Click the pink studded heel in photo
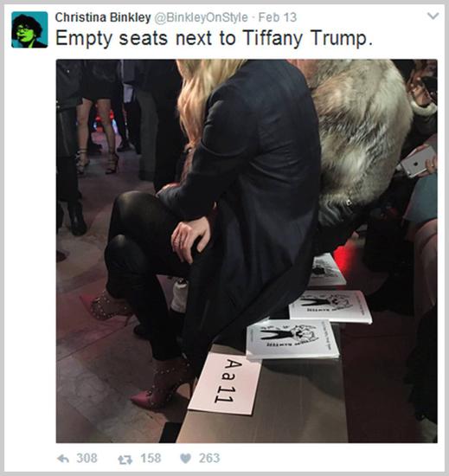This screenshot has height=476, width=449. click(163, 383)
